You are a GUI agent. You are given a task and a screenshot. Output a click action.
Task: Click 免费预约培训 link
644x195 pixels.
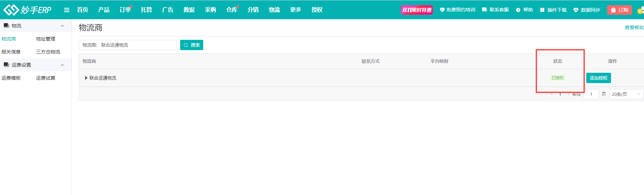[458, 10]
